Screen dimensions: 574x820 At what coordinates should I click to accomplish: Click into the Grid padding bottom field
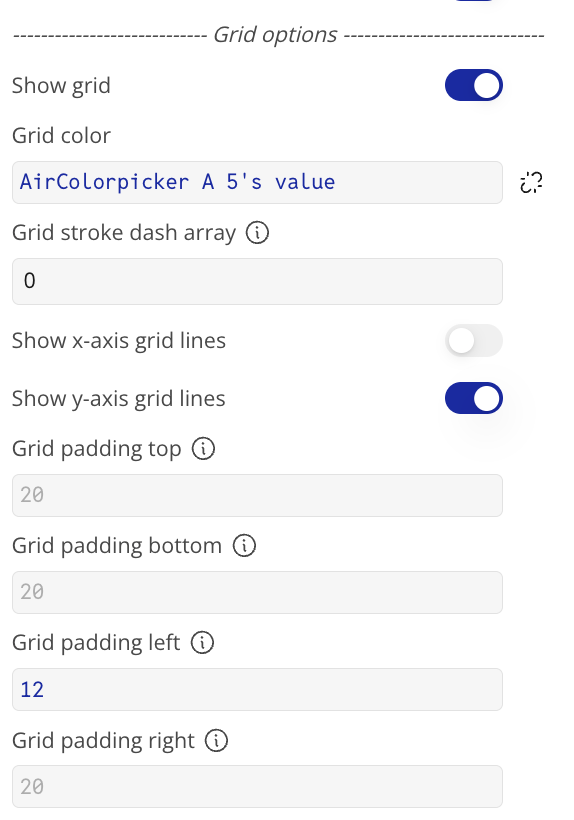(x=257, y=593)
